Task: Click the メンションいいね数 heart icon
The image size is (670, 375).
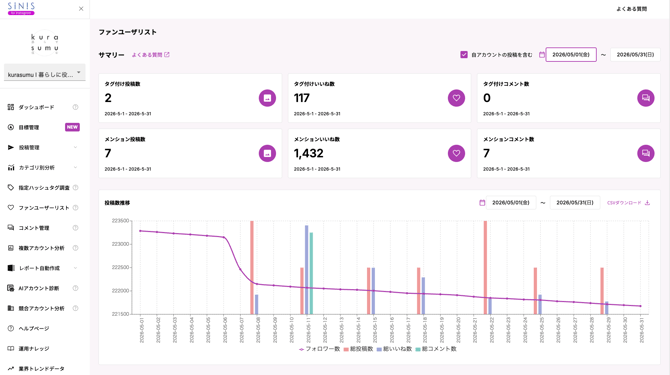Action: [456, 153]
